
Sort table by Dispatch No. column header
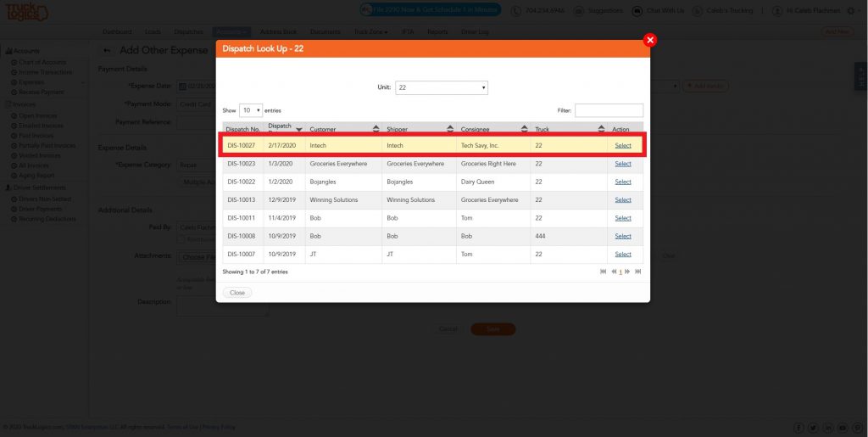click(242, 129)
